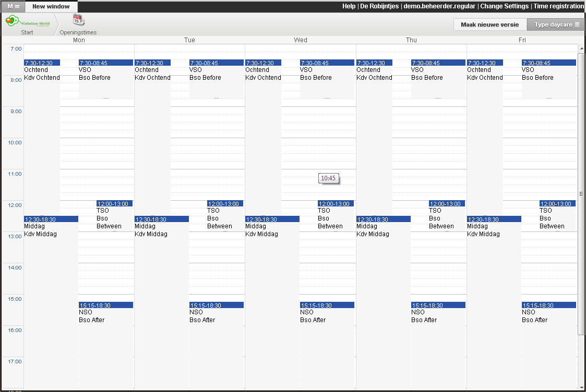
Task: Open the M menu button
Action: (13, 6)
